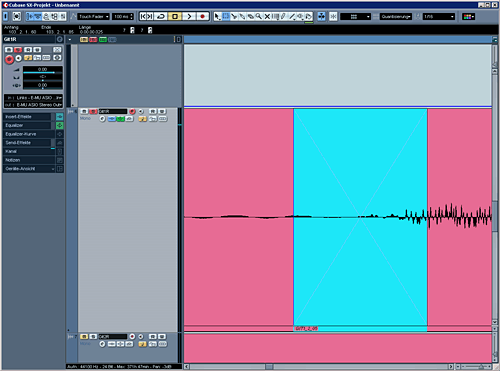Image resolution: width=500 pixels, height=371 pixels.
Task: Select the Glue tool
Action: click(242, 16)
